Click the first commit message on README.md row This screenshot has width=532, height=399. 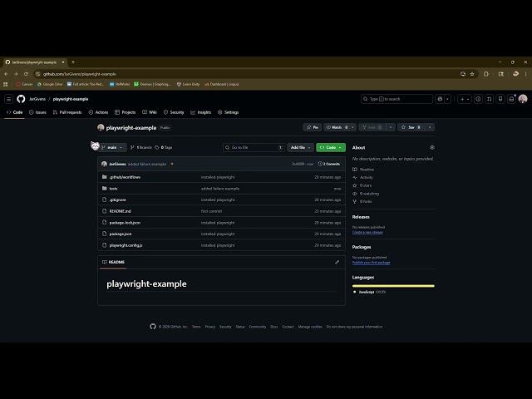211,211
